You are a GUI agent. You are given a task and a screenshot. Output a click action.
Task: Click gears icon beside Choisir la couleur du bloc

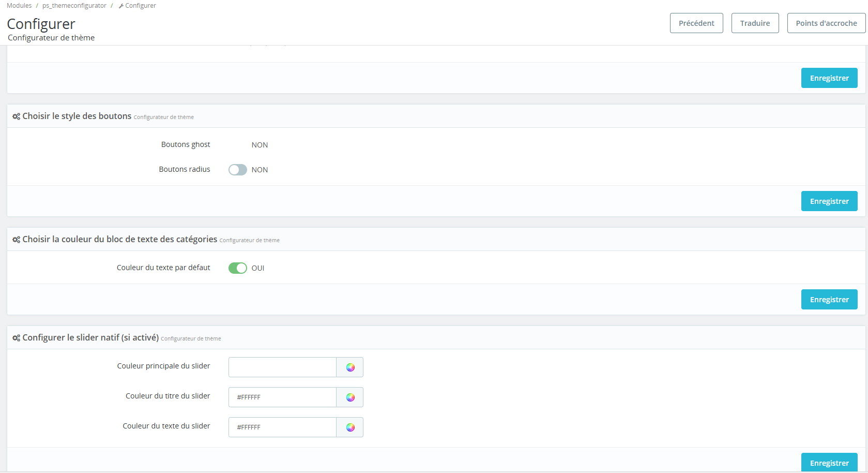click(17, 240)
